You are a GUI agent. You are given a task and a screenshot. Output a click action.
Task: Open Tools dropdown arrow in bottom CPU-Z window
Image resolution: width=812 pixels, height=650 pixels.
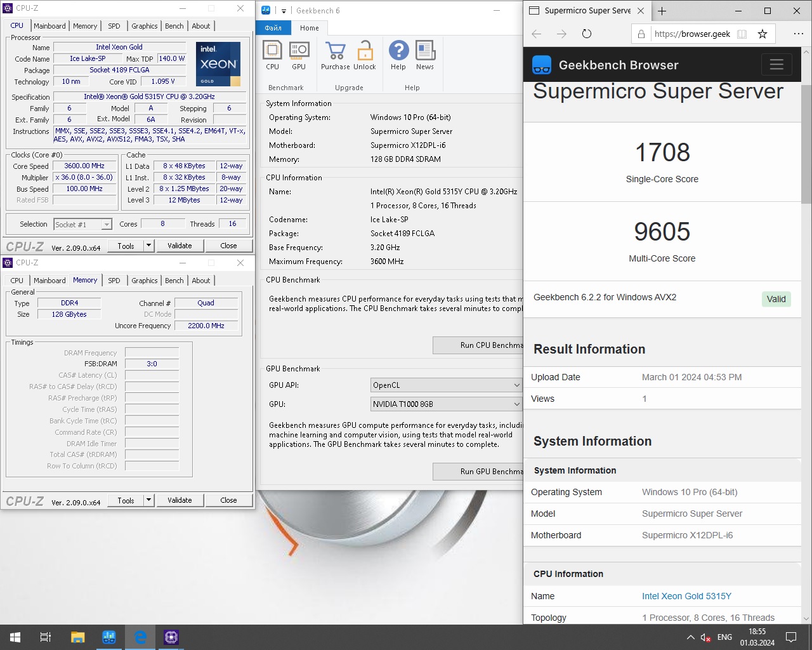(x=148, y=500)
